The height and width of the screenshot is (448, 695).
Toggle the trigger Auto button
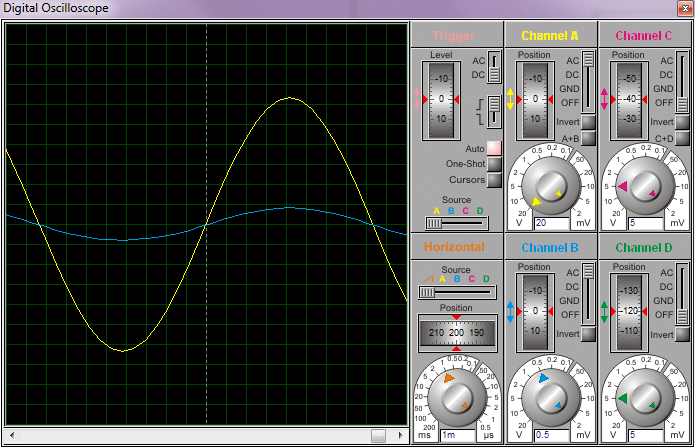coord(494,148)
